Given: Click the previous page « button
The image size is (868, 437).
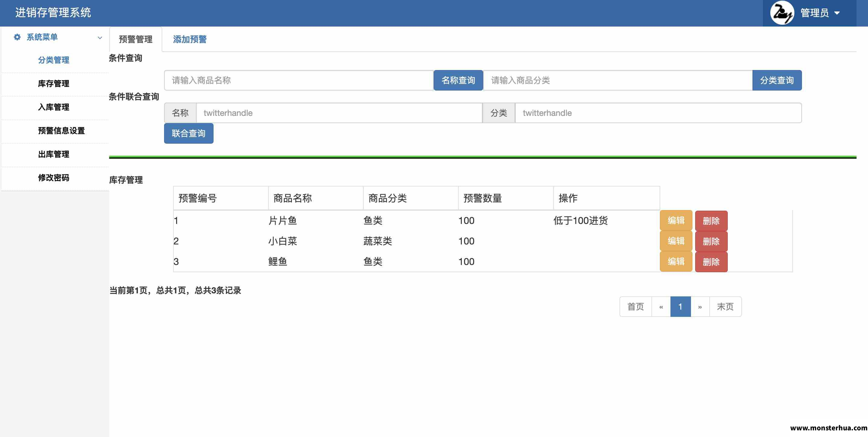Looking at the screenshot, I should pyautogui.click(x=661, y=307).
